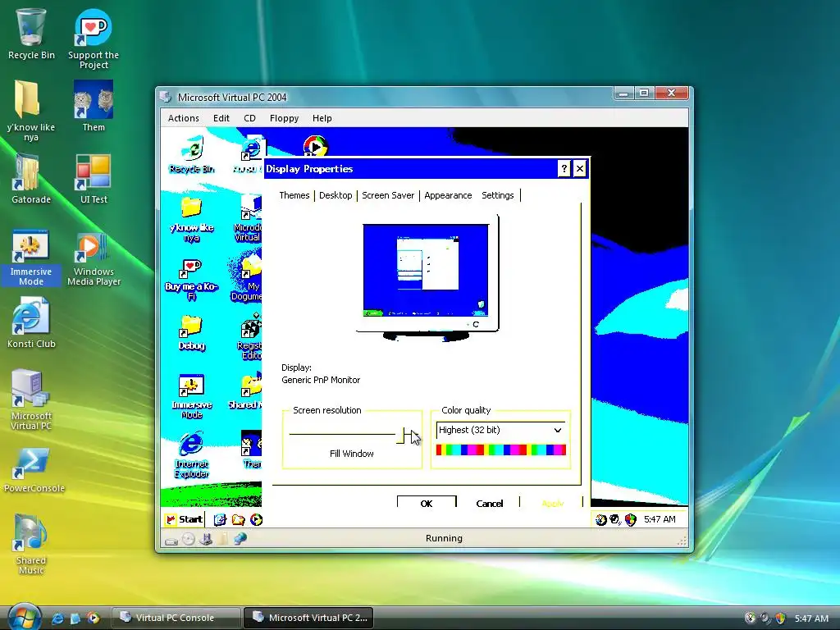
Task: Launch media player from guest quick launch
Action: coord(256,519)
